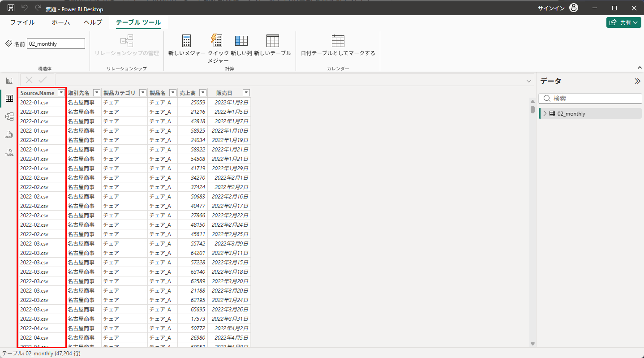The image size is (644, 358).
Task: Commit formula with the checkmark icon
Action: point(43,80)
